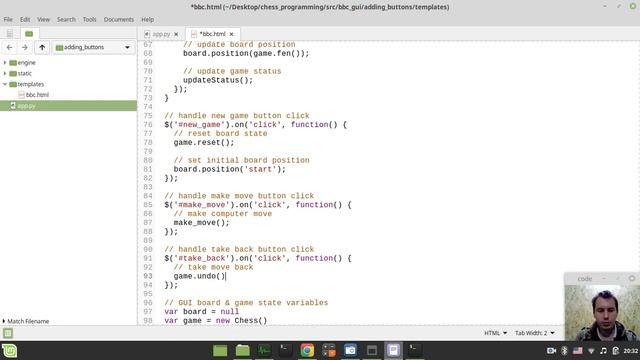640x360 pixels.
Task: Open the Tab Width: 2 dropdown
Action: pyautogui.click(x=535, y=333)
